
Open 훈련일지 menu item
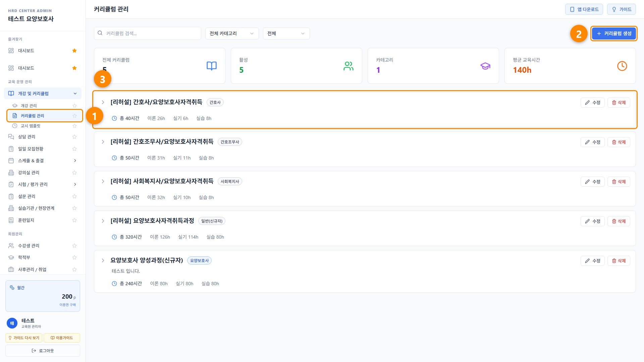click(x=26, y=220)
